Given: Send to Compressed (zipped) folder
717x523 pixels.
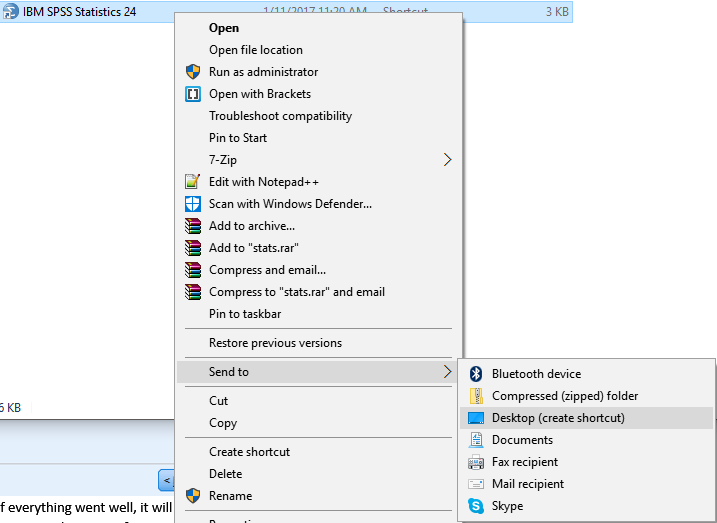Looking at the screenshot, I should pos(586,396).
